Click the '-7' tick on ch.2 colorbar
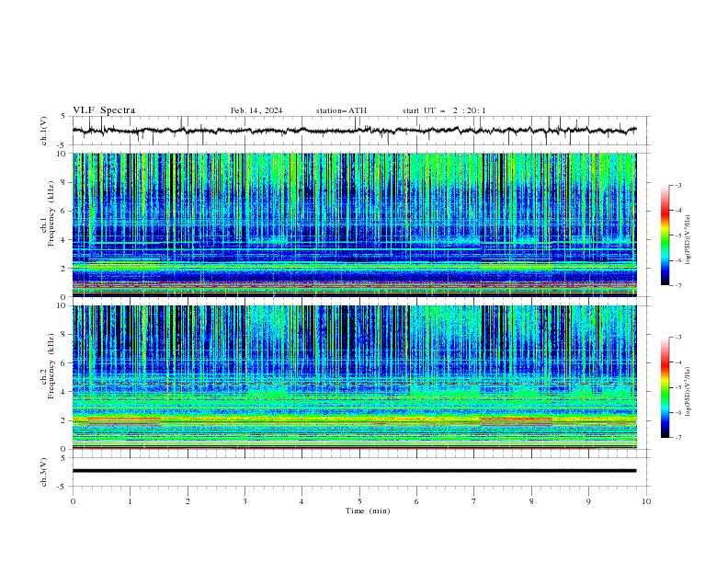The height and width of the screenshot is (563, 728). [x=678, y=437]
